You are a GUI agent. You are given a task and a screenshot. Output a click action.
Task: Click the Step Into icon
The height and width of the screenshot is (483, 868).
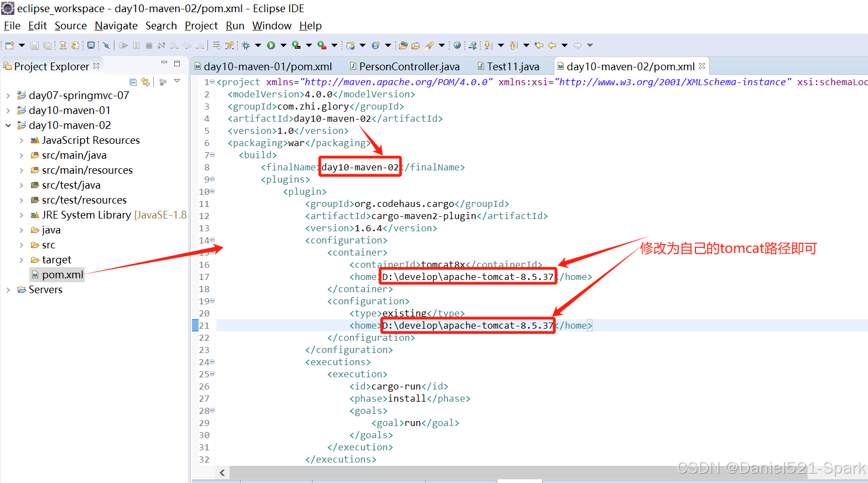(174, 45)
